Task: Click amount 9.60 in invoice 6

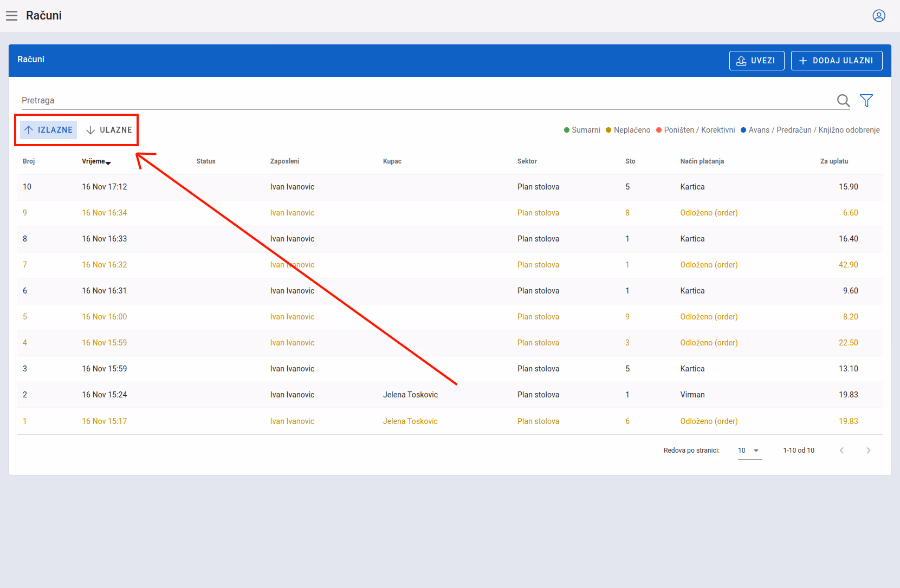Action: click(851, 291)
